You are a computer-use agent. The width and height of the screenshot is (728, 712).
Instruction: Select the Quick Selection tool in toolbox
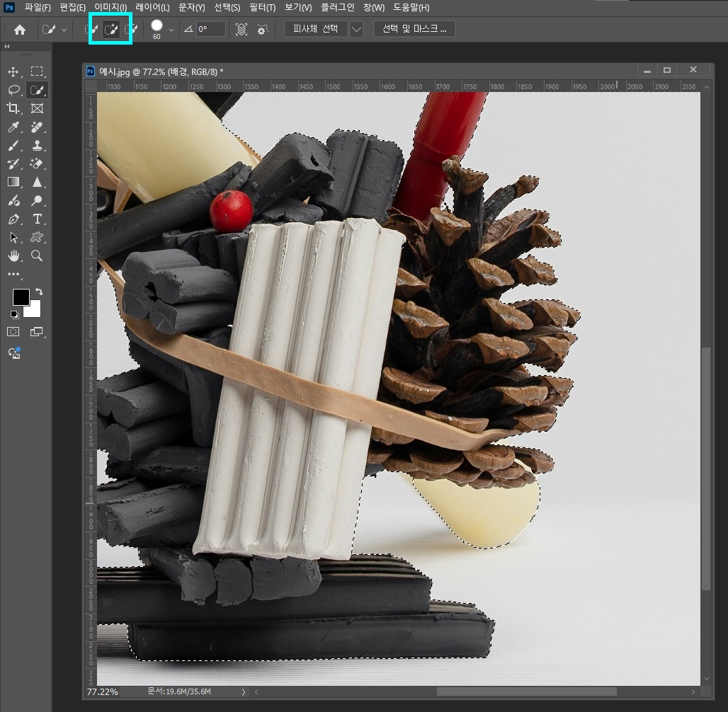37,90
